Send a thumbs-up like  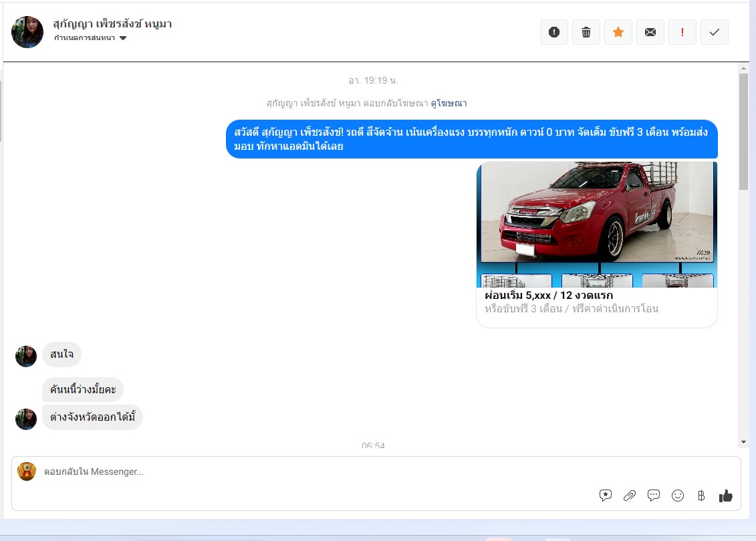coord(726,496)
